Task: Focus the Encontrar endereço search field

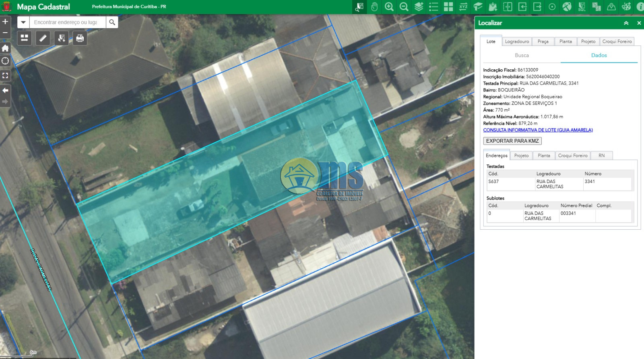Action: tap(68, 22)
